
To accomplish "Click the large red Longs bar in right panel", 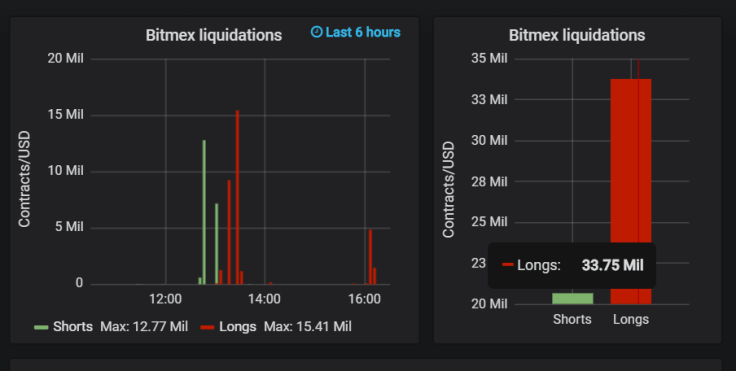I will (631, 192).
